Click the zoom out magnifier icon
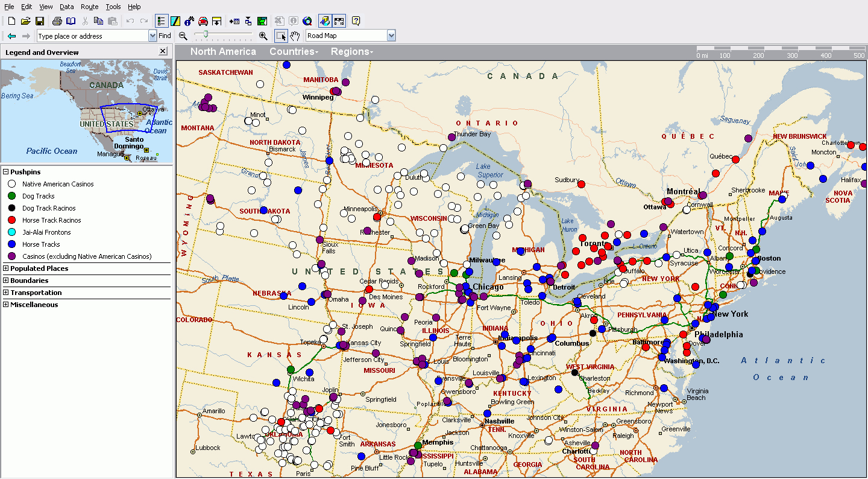Viewport: 868px width, 479px height. [x=183, y=36]
